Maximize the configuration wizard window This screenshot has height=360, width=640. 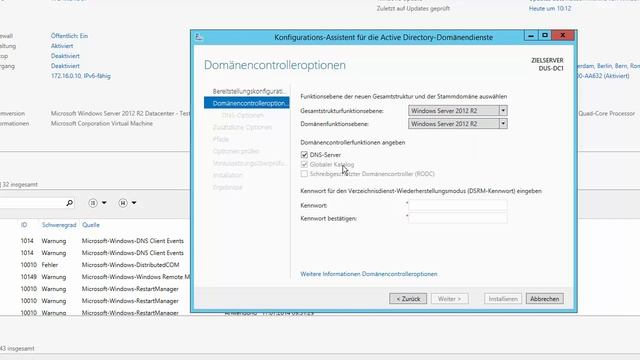pos(544,36)
